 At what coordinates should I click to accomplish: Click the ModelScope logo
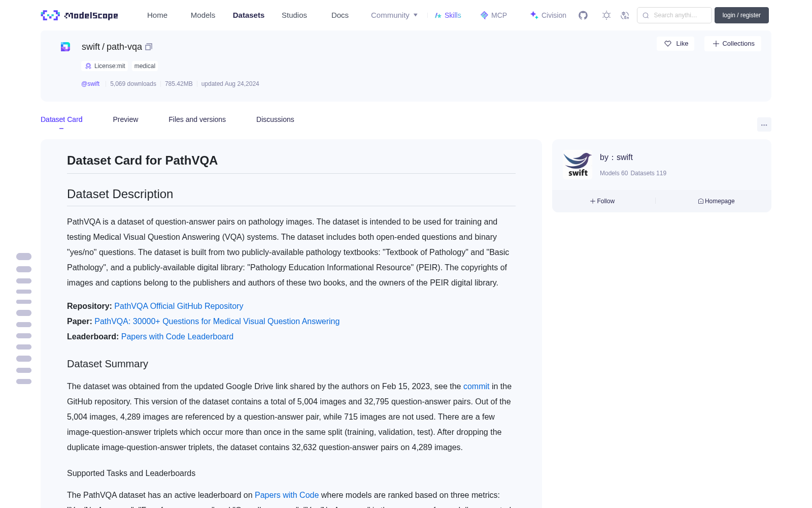(80, 15)
